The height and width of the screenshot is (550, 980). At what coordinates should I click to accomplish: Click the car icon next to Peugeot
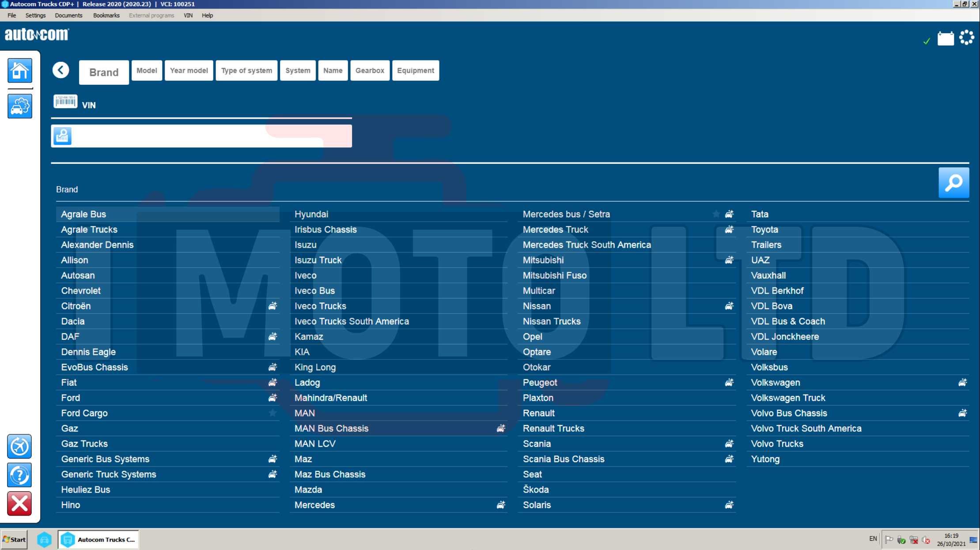pos(729,382)
